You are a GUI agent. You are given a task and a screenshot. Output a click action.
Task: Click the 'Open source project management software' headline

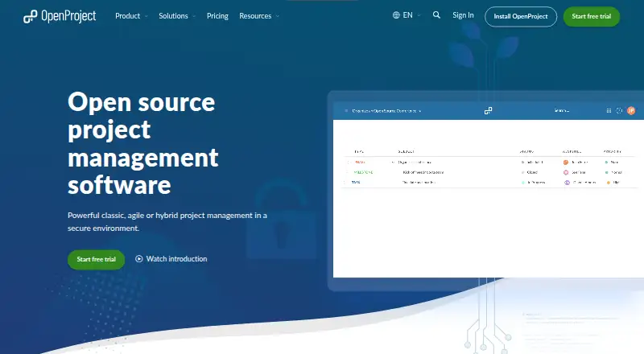(143, 143)
